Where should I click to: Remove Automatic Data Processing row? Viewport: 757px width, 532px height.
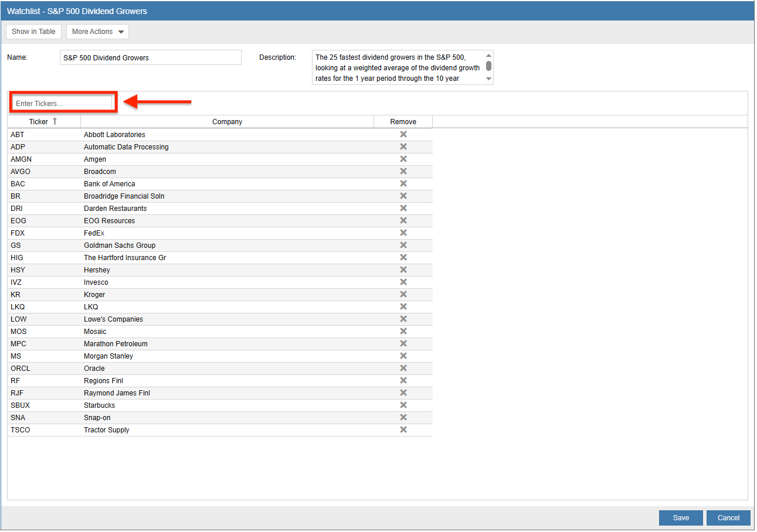(x=403, y=146)
